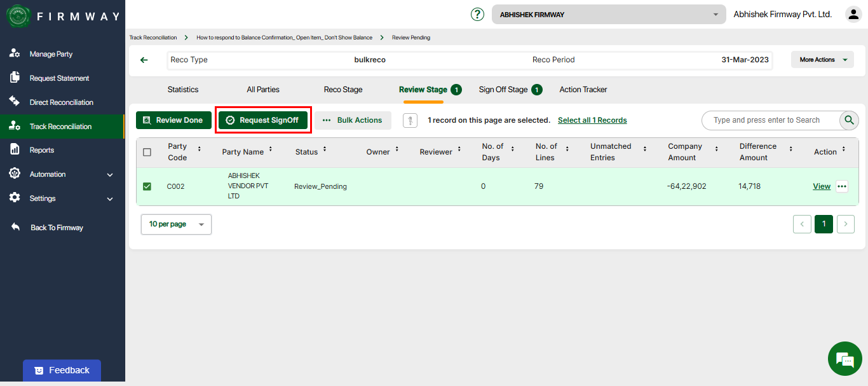Click the back arrow beside Reco Type

pos(144,60)
